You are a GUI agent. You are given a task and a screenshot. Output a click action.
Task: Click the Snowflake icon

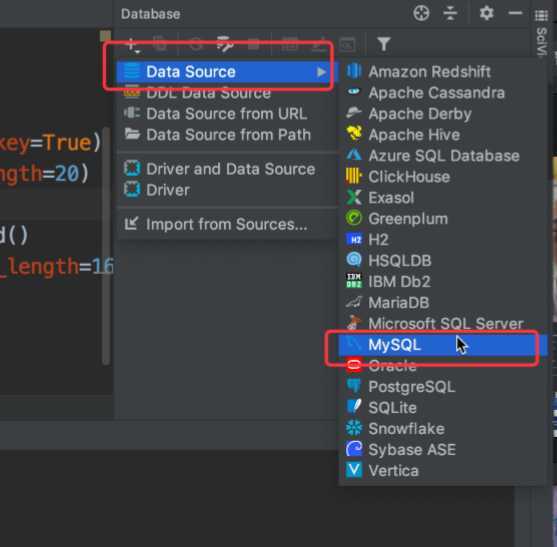[354, 428]
